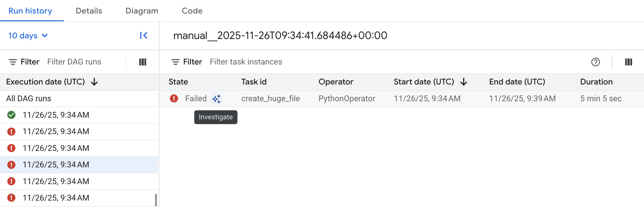644x207 pixels.
Task: Open column options for task instances table
Action: [628, 62]
